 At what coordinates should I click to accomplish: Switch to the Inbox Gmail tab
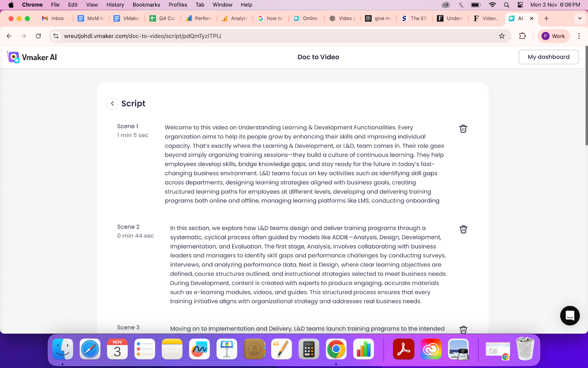[x=55, y=18]
